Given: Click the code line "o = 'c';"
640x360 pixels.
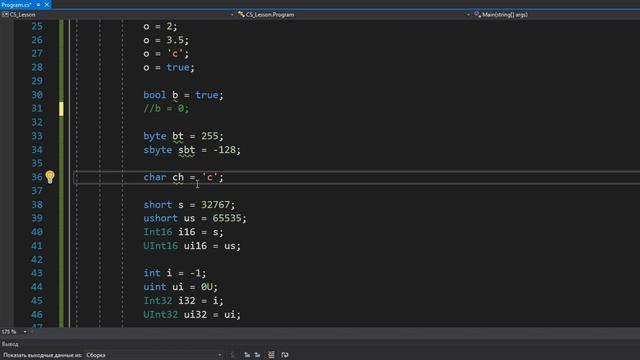Looking at the screenshot, I should [166, 54].
